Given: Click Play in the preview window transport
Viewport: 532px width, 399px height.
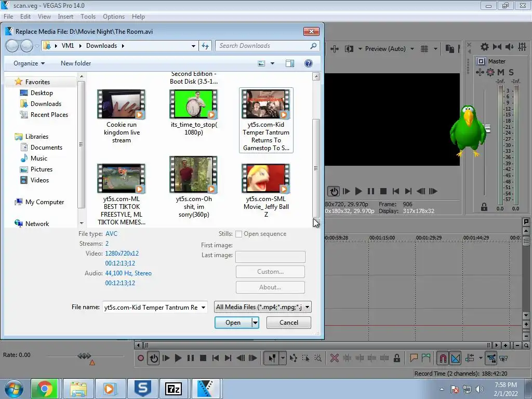Looking at the screenshot, I should 358,191.
